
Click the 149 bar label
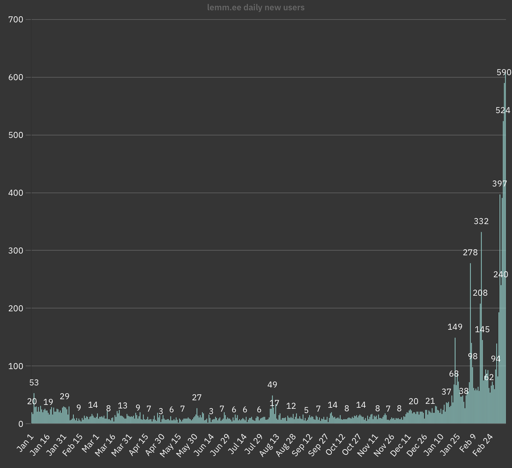(x=455, y=327)
